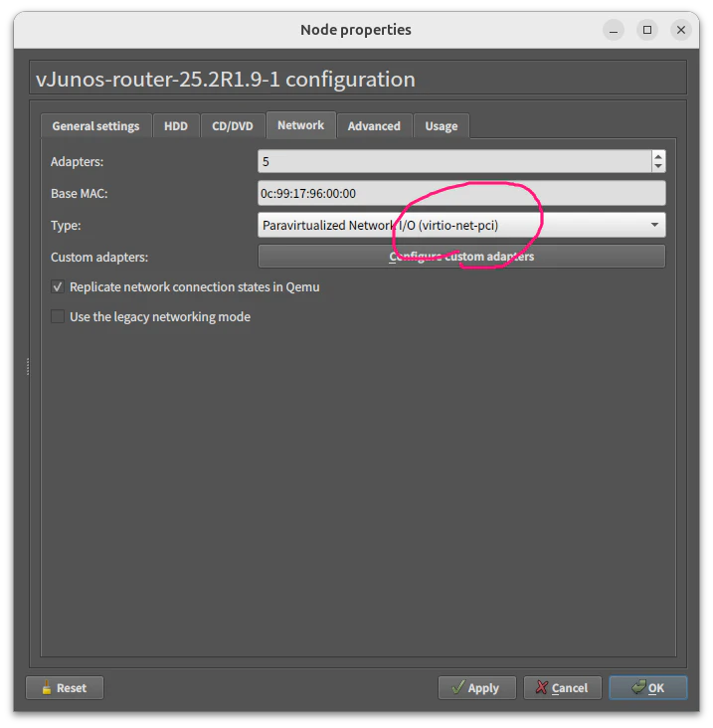Close the Node properties window
This screenshot has width=713, height=728.
tap(681, 30)
